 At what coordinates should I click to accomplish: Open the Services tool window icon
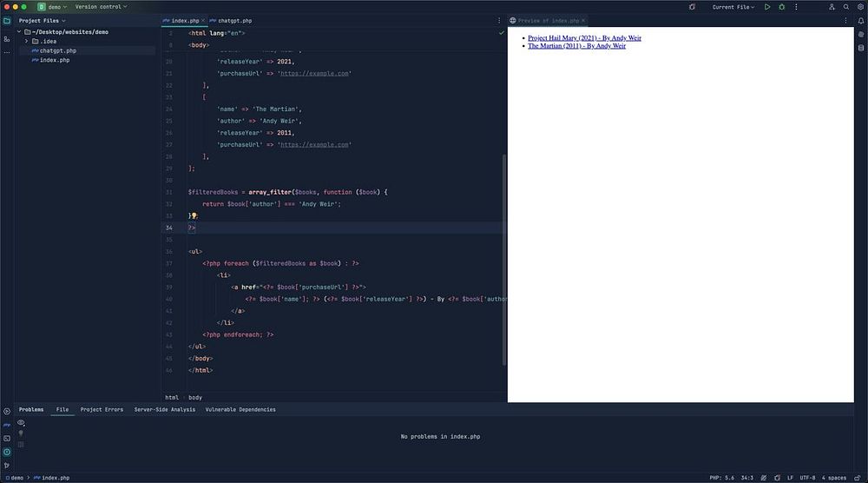pyautogui.click(x=7, y=411)
